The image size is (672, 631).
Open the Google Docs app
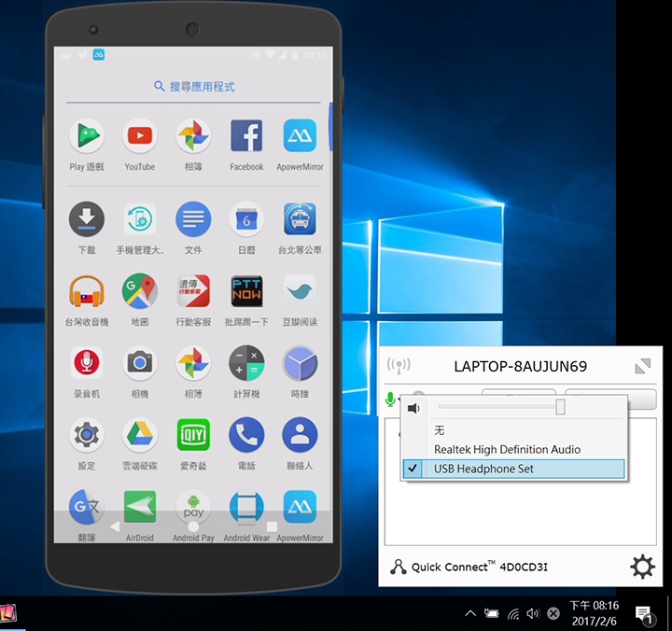(x=193, y=219)
